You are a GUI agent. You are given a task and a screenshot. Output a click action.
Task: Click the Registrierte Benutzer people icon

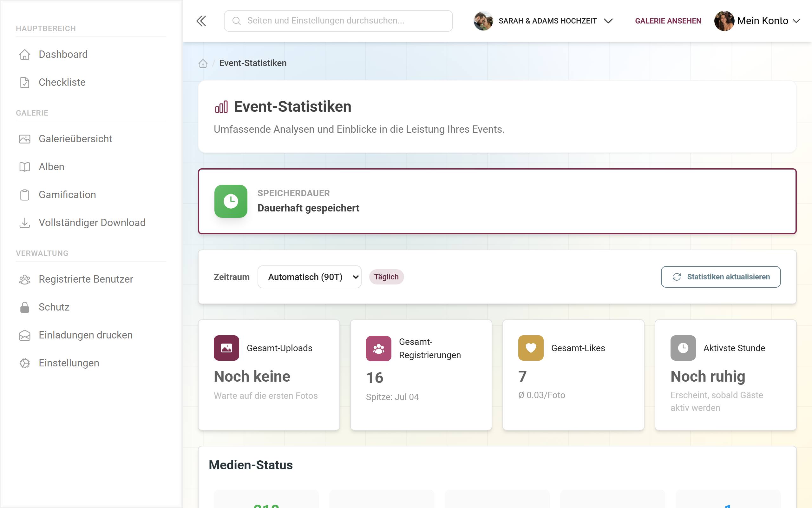click(25, 279)
